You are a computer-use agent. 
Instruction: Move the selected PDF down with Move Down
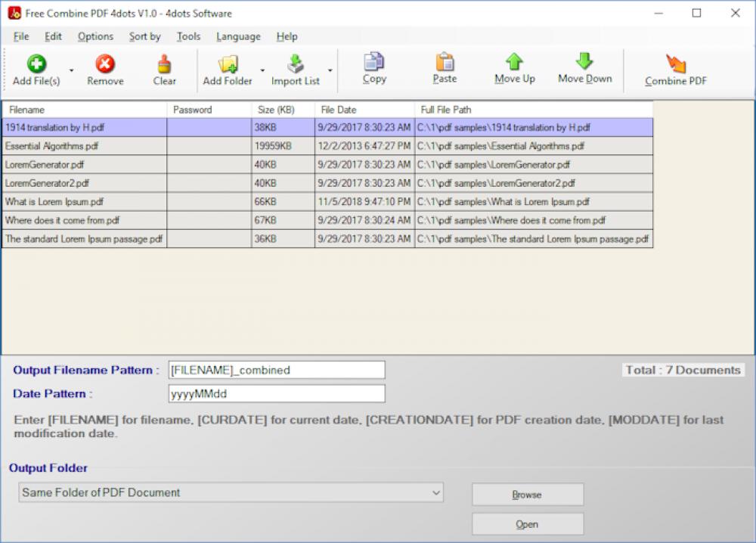click(584, 63)
